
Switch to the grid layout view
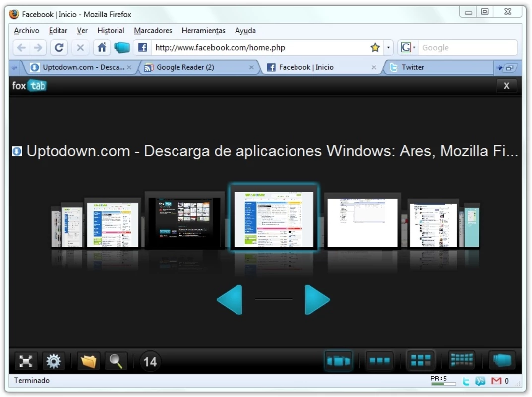coord(421,361)
